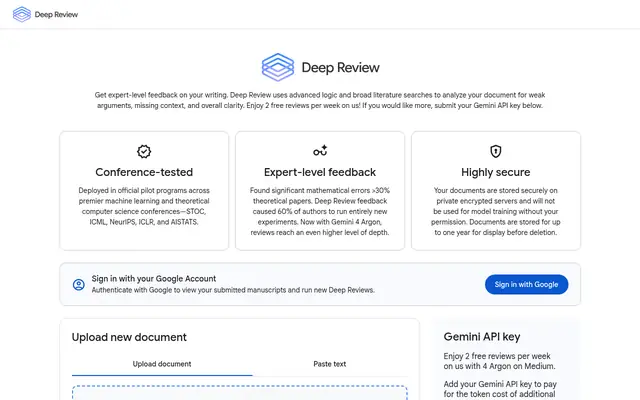This screenshot has height=400, width=640.
Task: Click the Upload new document heading
Action: [129, 337]
